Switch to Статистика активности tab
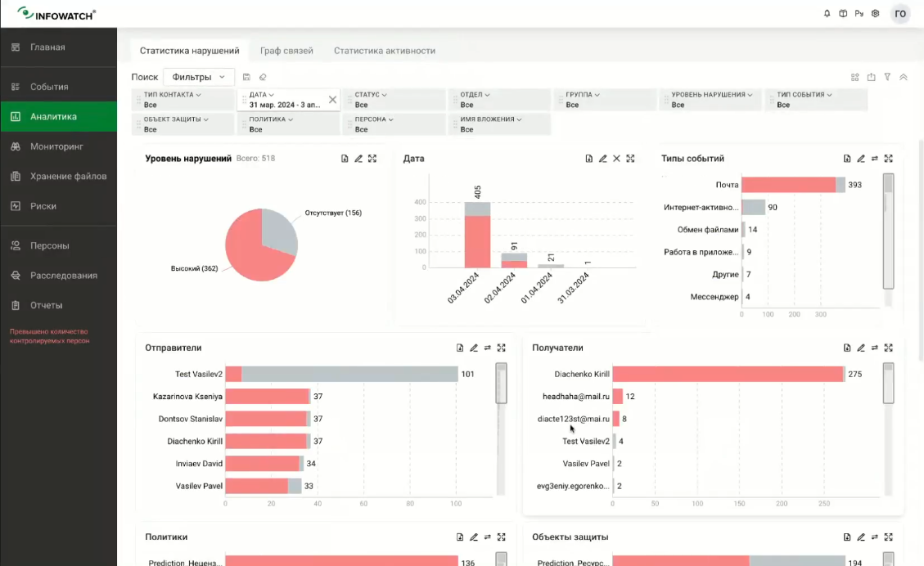The image size is (924, 566). tap(384, 51)
